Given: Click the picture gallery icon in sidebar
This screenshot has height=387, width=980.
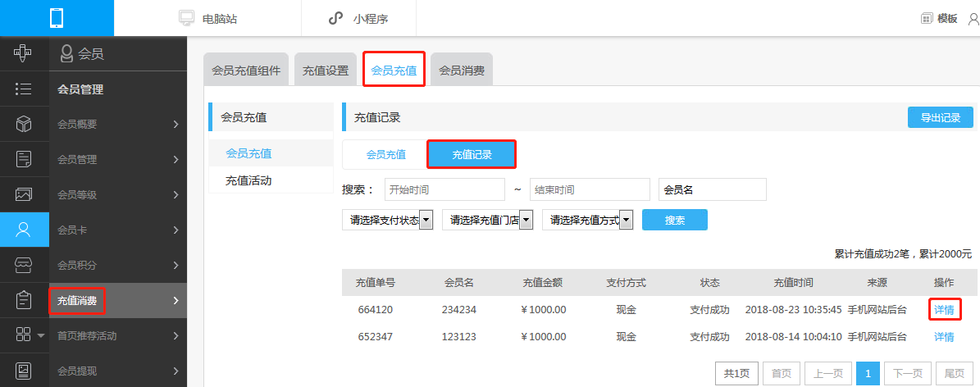Looking at the screenshot, I should pyautogui.click(x=24, y=193).
